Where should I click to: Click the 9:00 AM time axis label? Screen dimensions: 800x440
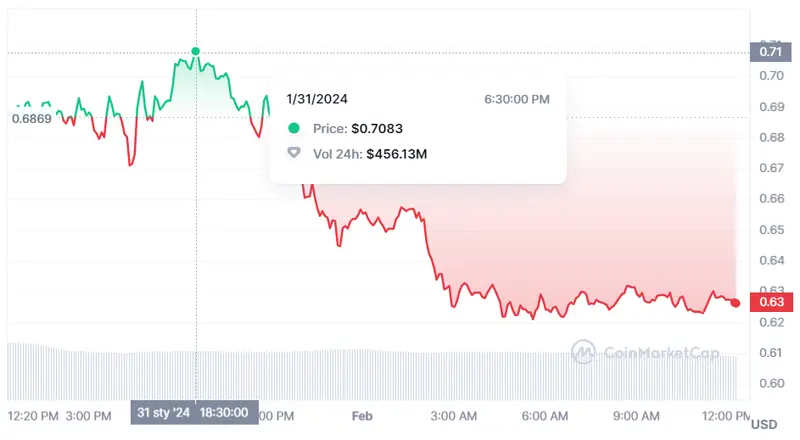(636, 415)
